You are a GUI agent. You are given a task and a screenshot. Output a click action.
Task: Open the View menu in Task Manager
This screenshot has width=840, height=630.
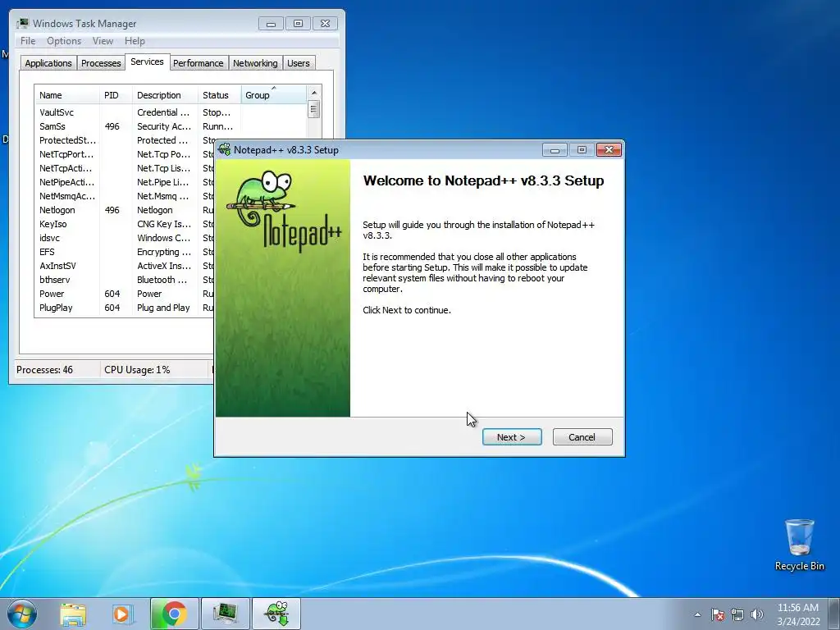(103, 41)
